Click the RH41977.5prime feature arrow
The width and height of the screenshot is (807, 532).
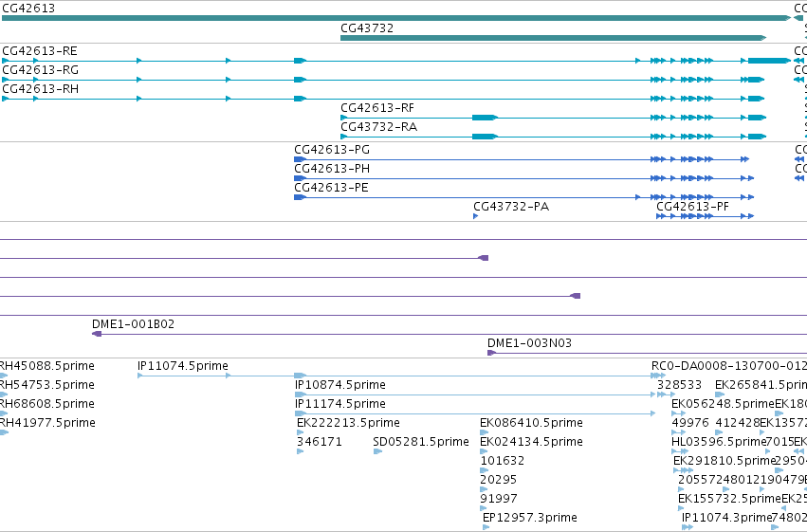[4, 432]
